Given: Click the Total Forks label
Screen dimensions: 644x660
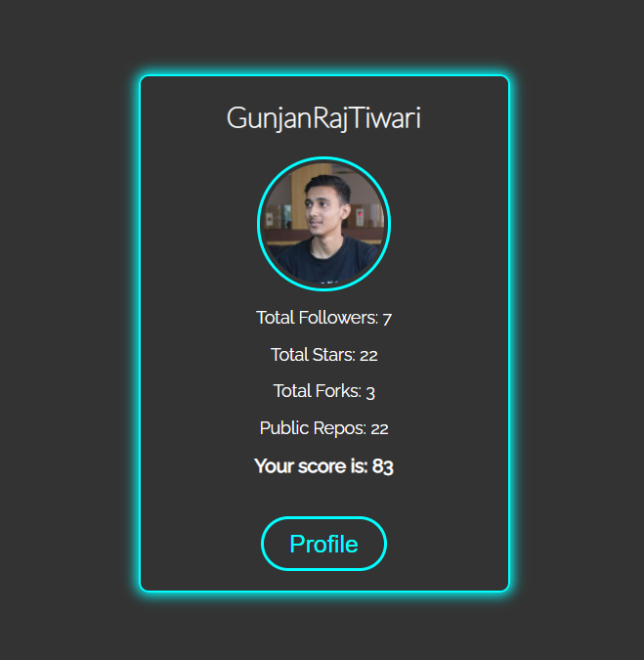Looking at the screenshot, I should pos(318,391).
